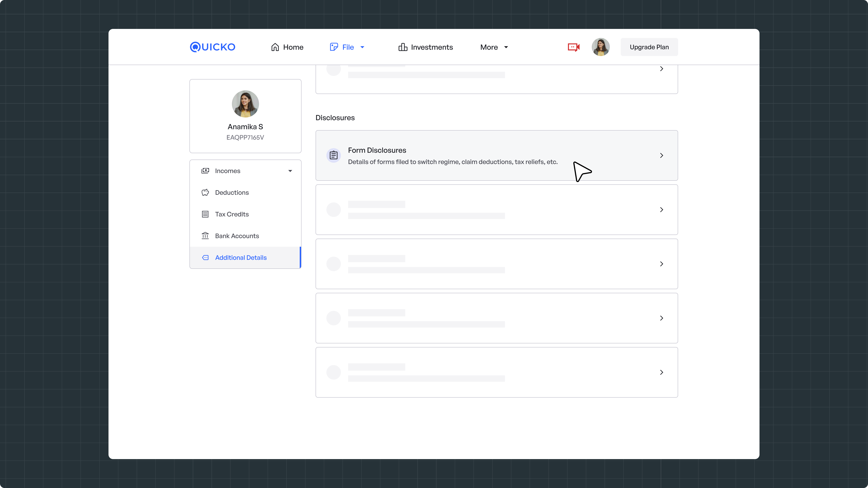Click the File document icon

(x=334, y=47)
